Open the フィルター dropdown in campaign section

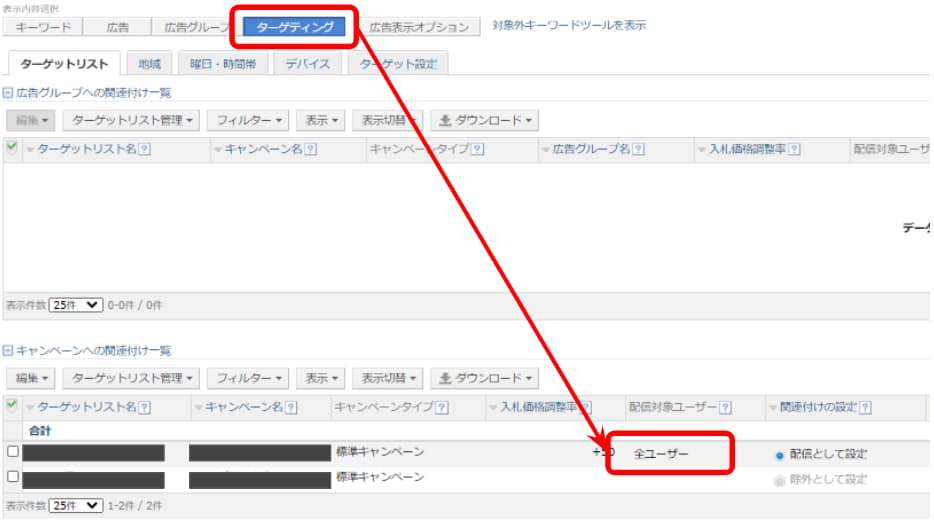[x=252, y=379]
